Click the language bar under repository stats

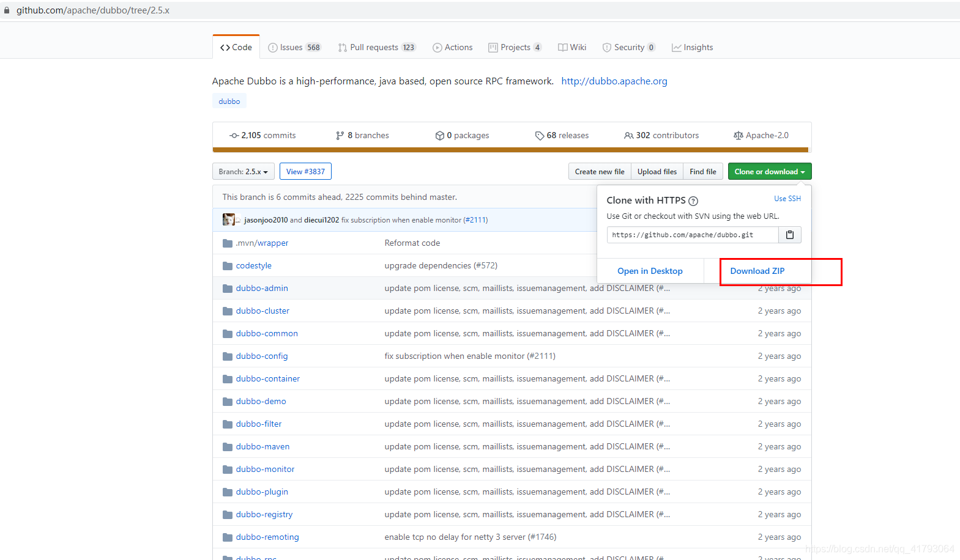pyautogui.click(x=510, y=150)
